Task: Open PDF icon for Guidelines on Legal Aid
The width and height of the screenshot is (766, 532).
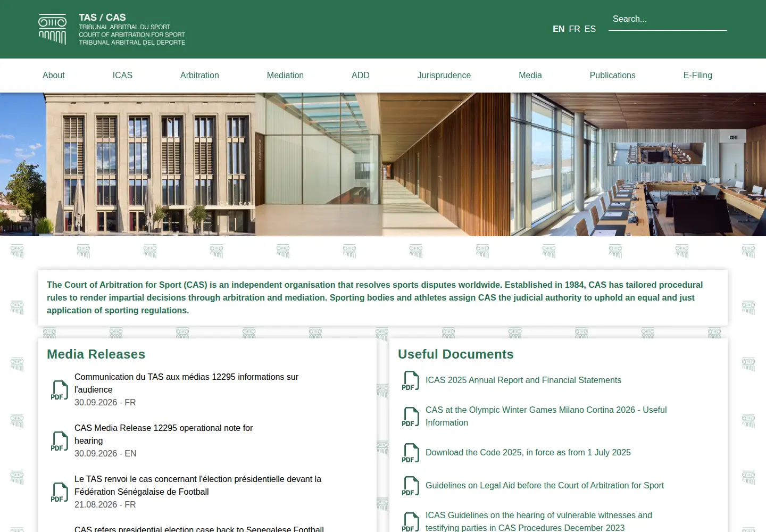Action: pos(411,486)
